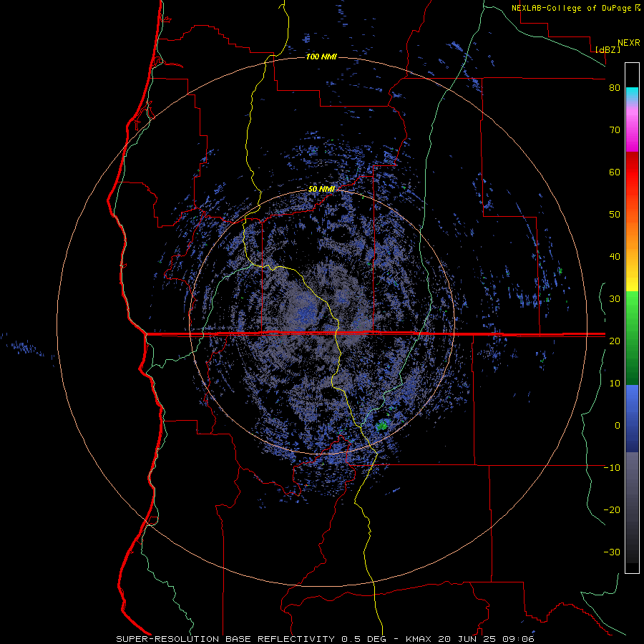Click the 60 value on the dBZ scale

tap(615, 172)
